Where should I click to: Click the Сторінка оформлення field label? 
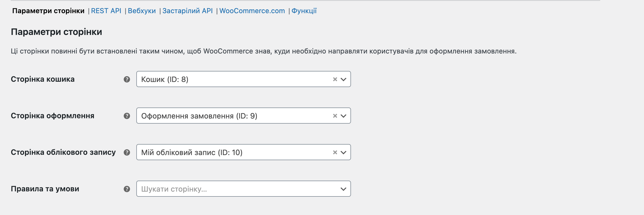(x=53, y=116)
